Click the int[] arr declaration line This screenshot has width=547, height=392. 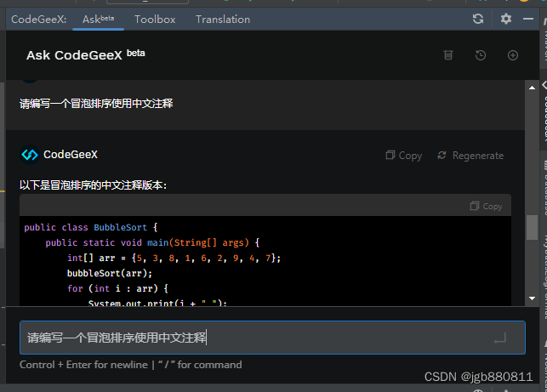[x=174, y=258]
